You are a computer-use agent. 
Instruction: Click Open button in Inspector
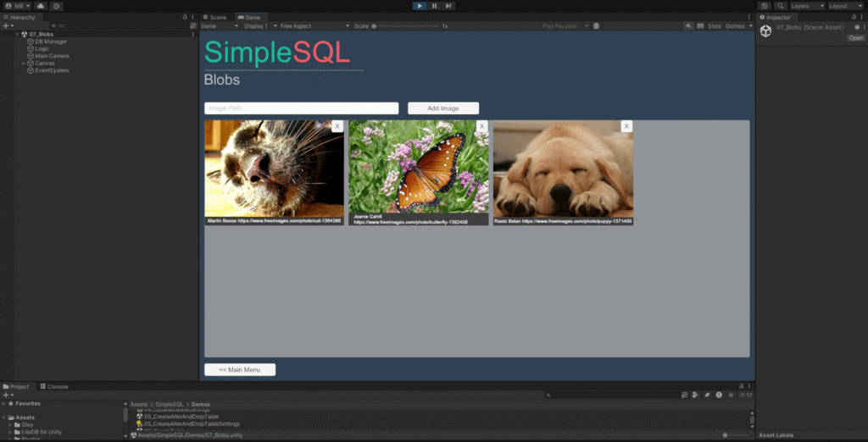[856, 38]
